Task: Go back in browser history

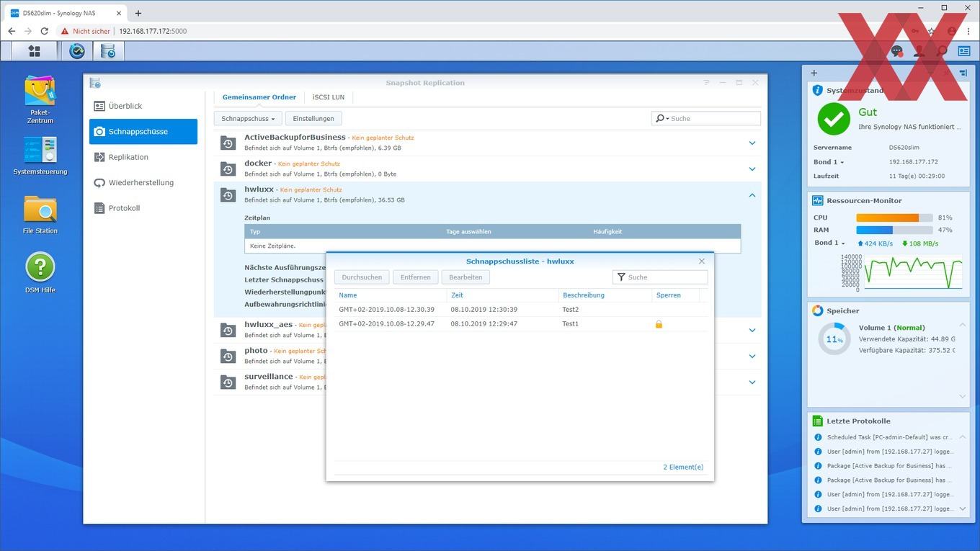Action: (x=12, y=31)
